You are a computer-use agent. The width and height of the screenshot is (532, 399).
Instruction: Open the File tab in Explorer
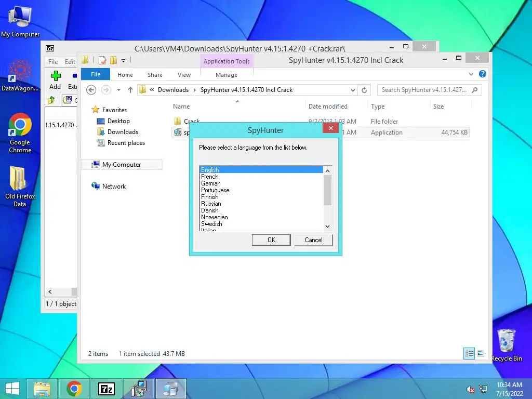96,74
